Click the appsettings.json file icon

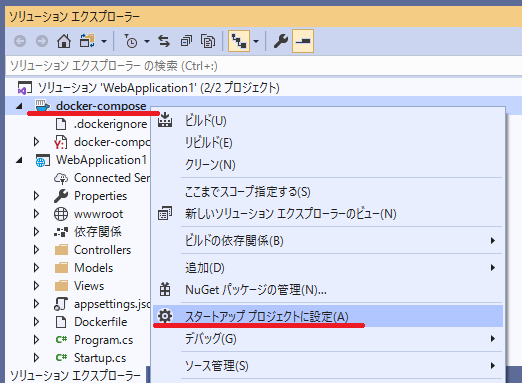tap(61, 304)
